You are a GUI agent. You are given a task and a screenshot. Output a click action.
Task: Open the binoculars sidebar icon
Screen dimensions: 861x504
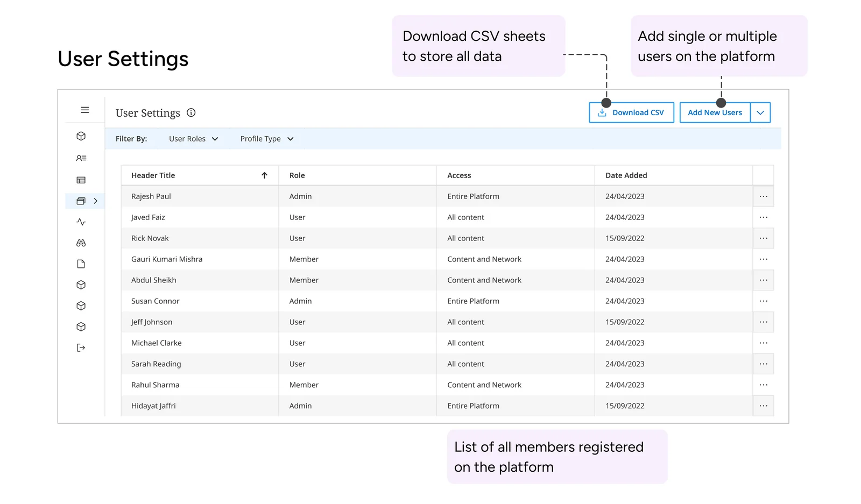81,243
